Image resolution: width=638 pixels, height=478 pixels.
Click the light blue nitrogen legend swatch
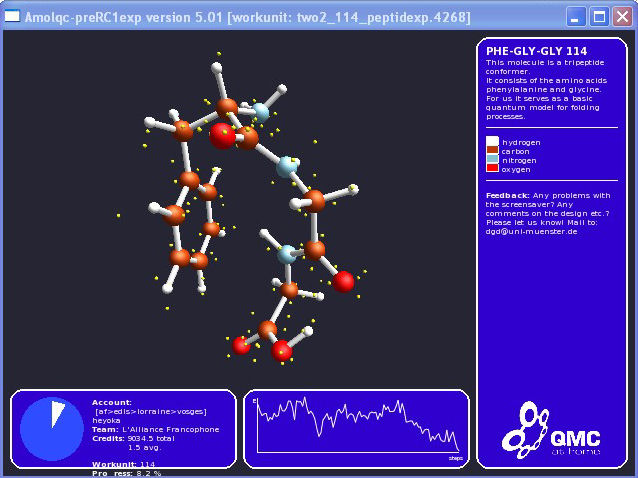[x=492, y=160]
